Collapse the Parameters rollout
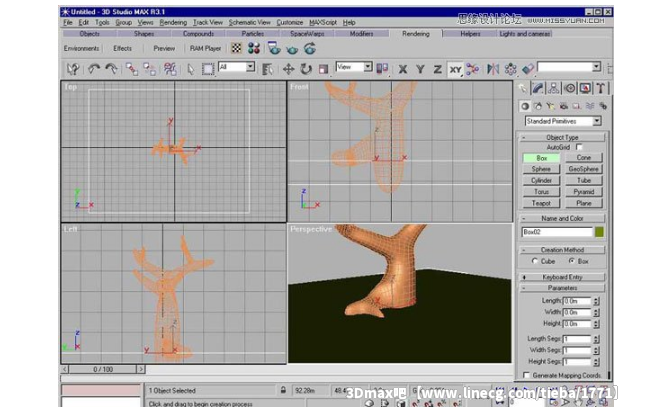The width and height of the screenshot is (658, 412). point(562,288)
